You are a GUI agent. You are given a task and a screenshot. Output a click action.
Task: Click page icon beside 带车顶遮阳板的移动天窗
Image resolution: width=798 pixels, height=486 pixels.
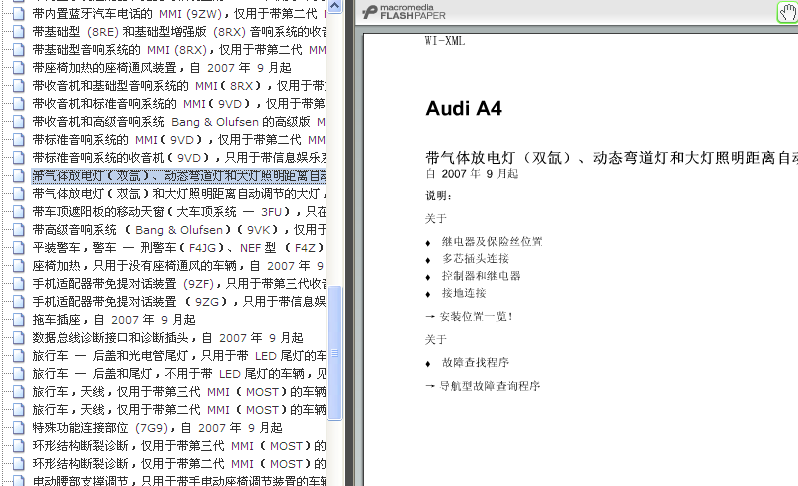(18, 212)
